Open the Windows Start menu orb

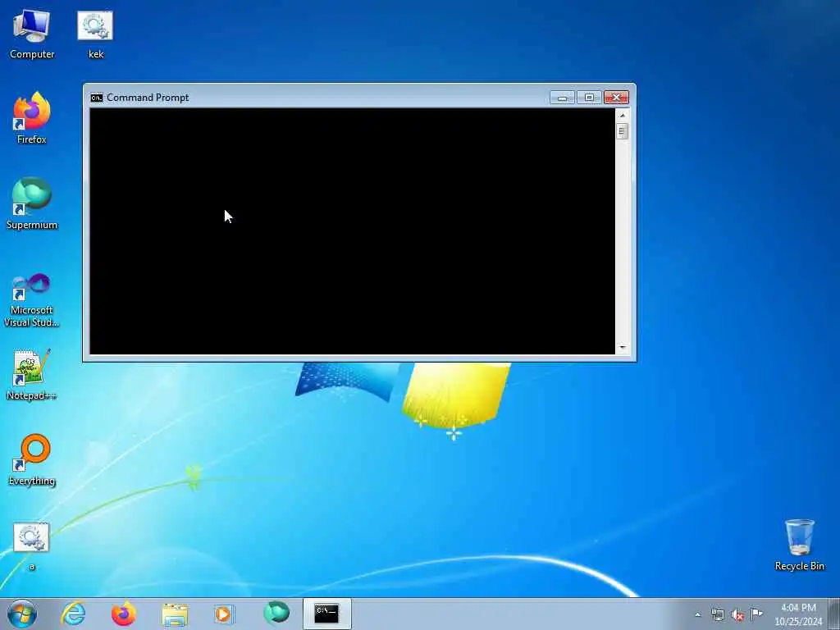[x=22, y=614]
